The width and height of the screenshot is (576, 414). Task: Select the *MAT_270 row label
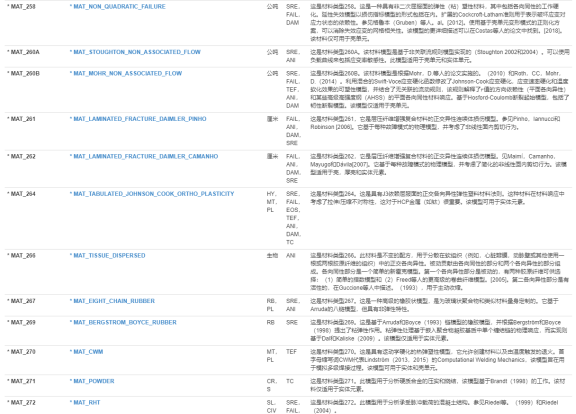21,352
